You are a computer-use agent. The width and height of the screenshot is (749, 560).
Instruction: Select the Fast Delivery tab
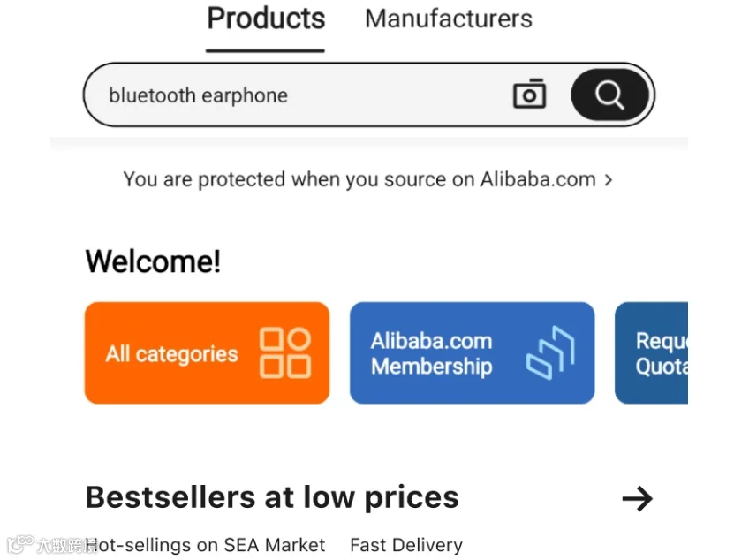[x=406, y=545]
